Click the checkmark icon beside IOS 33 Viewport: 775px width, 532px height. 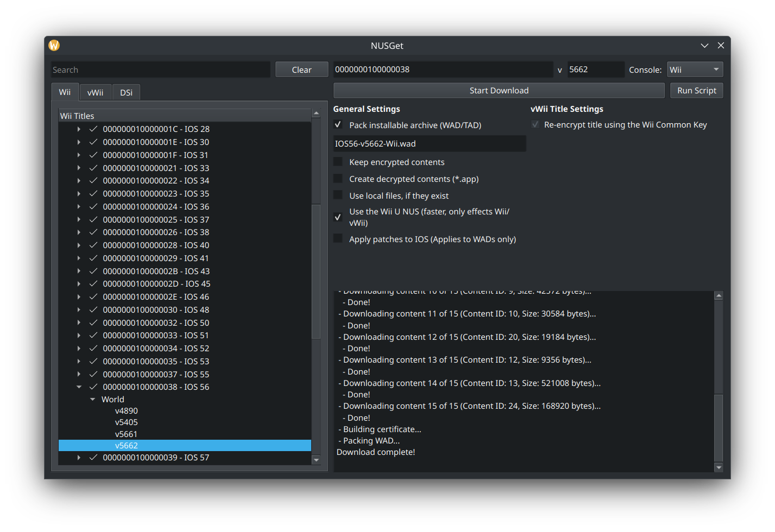[93, 168]
